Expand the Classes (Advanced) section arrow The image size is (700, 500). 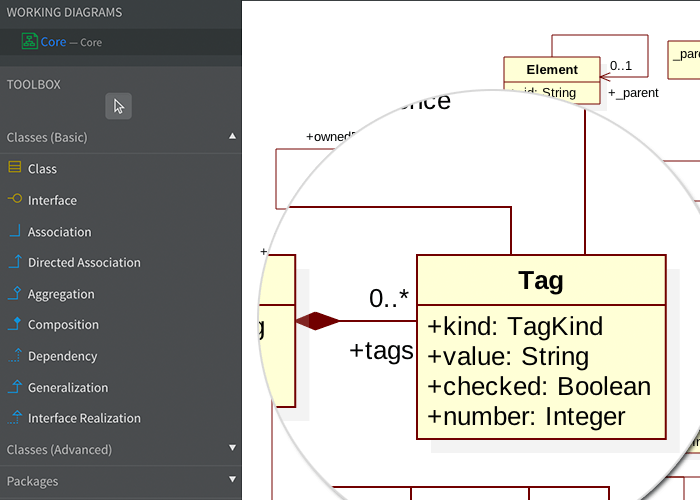click(232, 448)
